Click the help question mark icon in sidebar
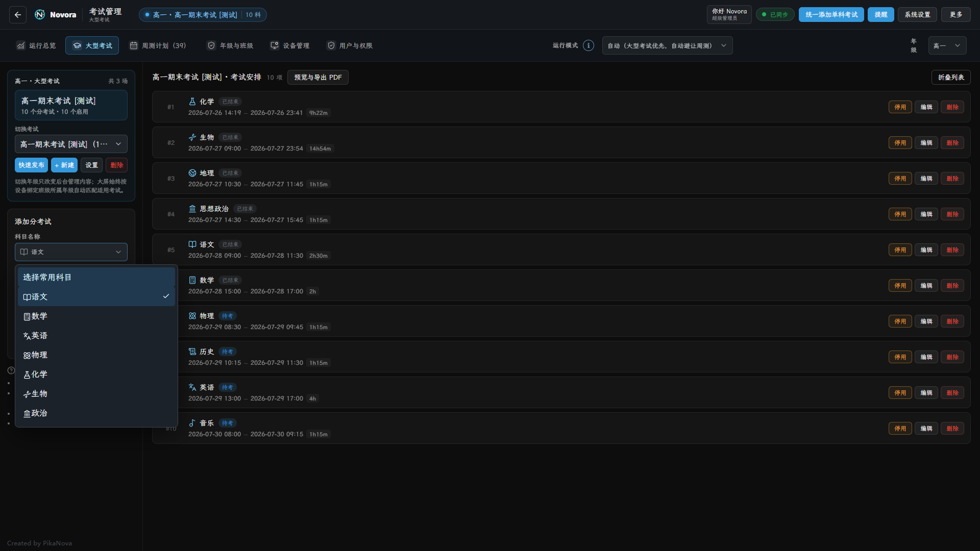The height and width of the screenshot is (551, 980). [x=11, y=370]
